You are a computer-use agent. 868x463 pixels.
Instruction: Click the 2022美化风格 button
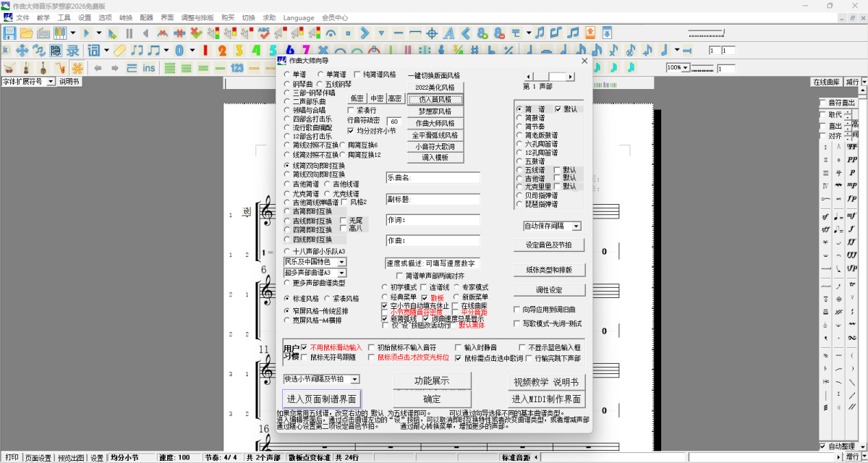(x=434, y=88)
